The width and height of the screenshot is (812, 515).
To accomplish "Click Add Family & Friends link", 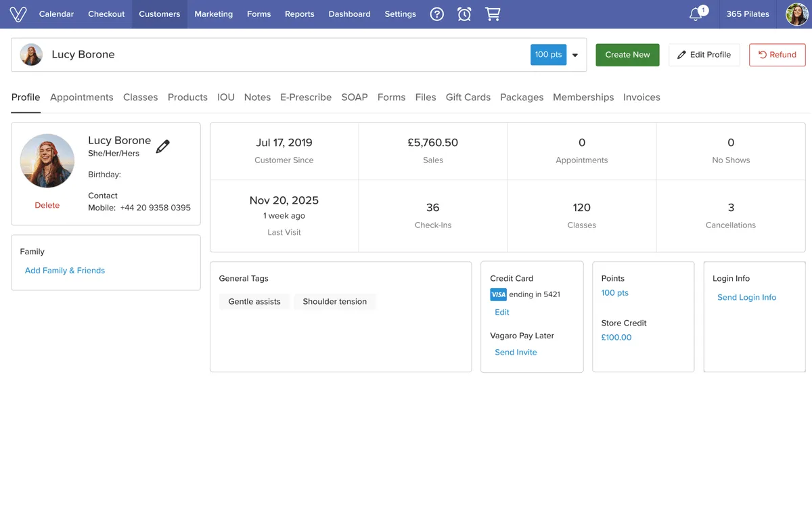I will click(65, 271).
